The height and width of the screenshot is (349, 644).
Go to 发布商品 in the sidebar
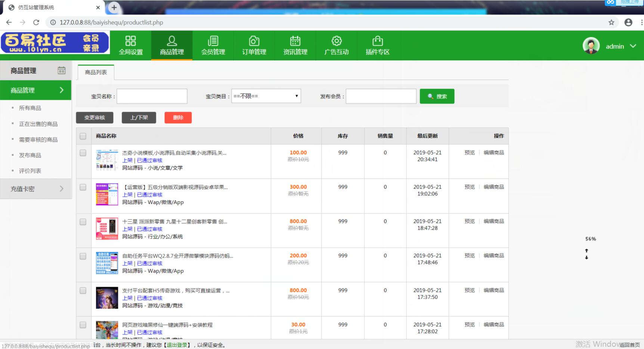pos(30,155)
